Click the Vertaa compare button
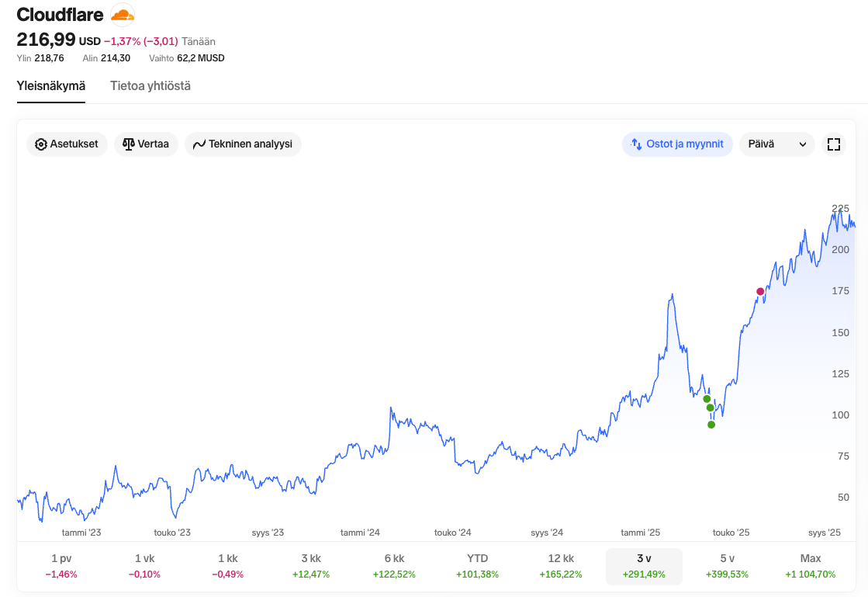Screen dimensions: 868x597 click(146, 144)
